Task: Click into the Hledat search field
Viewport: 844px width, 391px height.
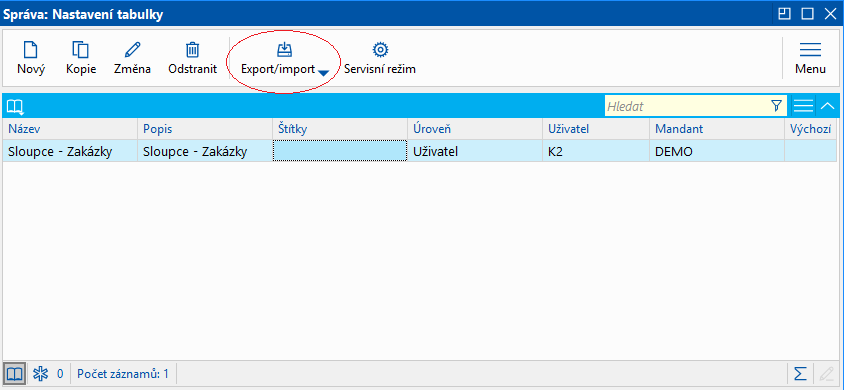Action: point(686,106)
